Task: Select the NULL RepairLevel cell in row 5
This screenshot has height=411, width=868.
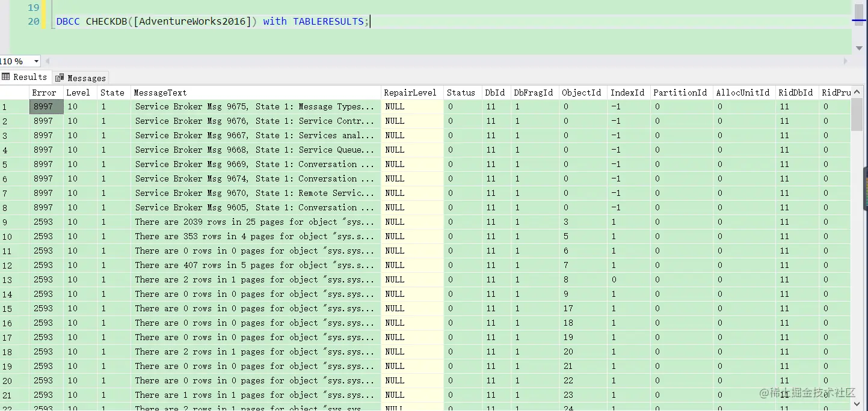Action: point(412,164)
